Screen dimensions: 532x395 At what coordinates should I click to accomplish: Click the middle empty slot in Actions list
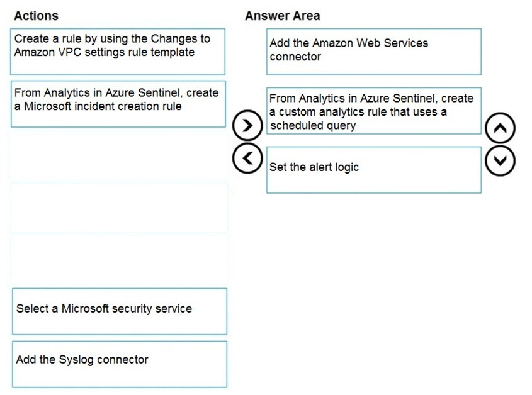tap(118, 208)
